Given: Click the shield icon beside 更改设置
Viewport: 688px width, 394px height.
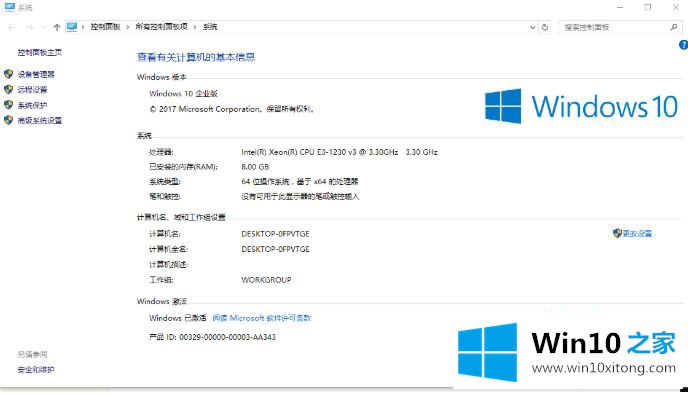Looking at the screenshot, I should point(617,233).
